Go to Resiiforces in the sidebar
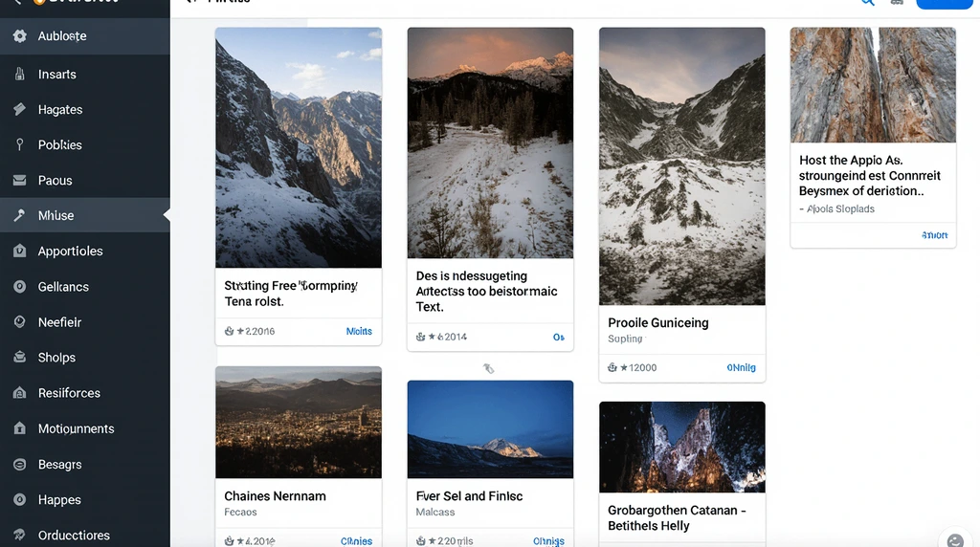The height and width of the screenshot is (547, 980). (x=69, y=393)
